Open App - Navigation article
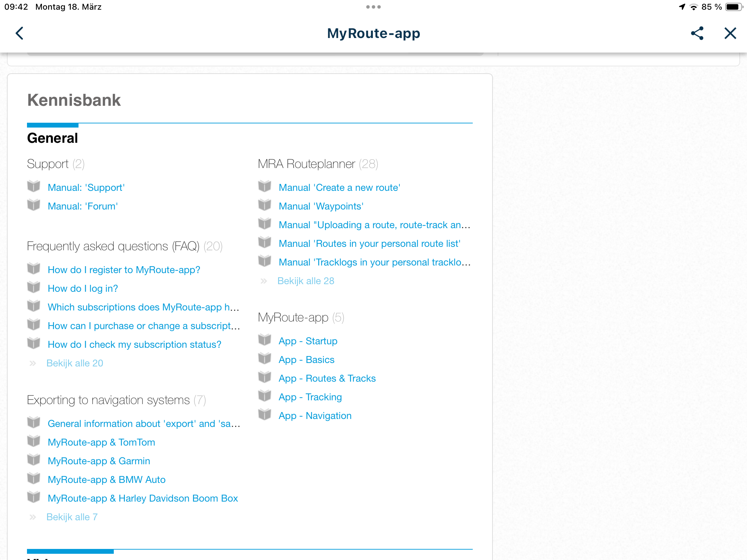 point(315,416)
